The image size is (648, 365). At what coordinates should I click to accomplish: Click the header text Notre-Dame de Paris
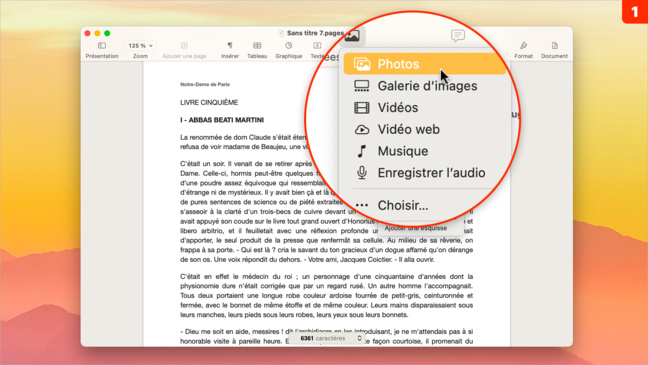tap(205, 84)
